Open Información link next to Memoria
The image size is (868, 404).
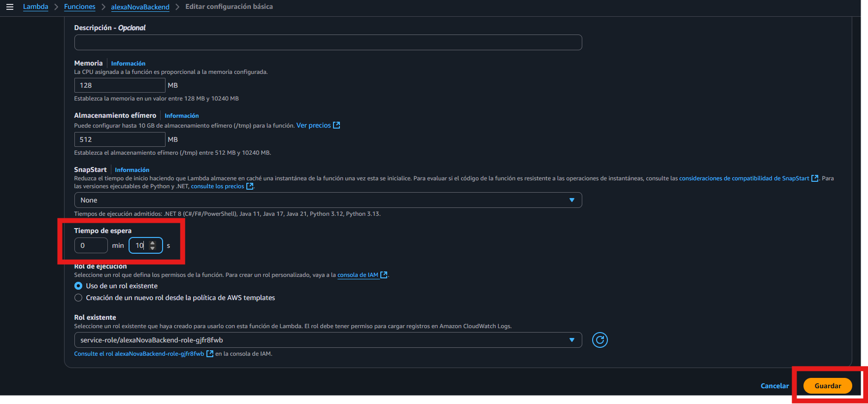128,64
